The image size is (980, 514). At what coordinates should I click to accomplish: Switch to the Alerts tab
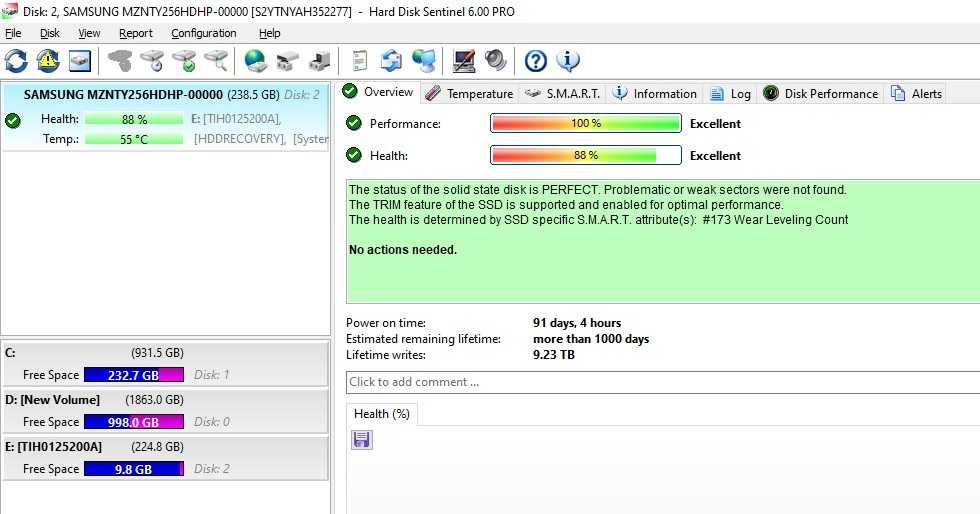point(916,93)
